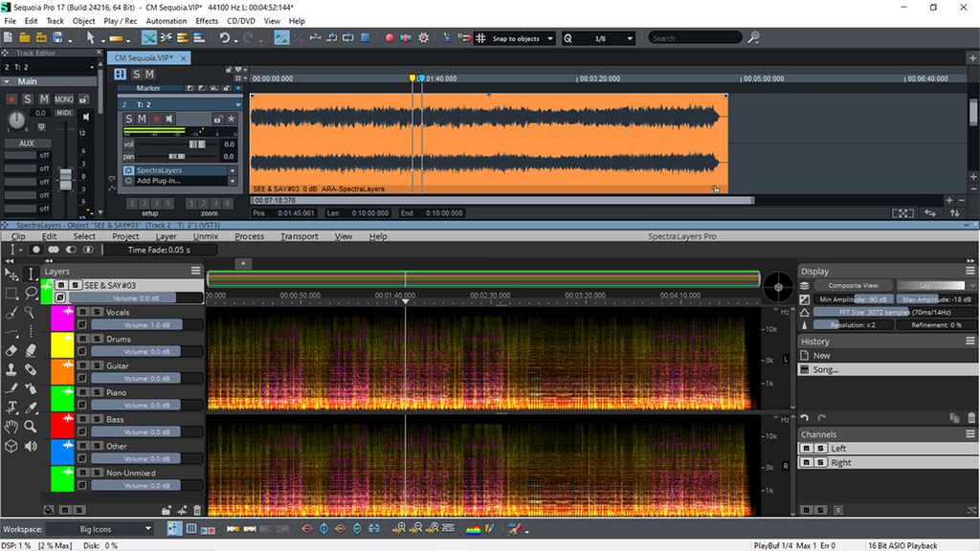Select the Clone Stamp tool
Viewport: 980px width, 551px height.
click(11, 370)
